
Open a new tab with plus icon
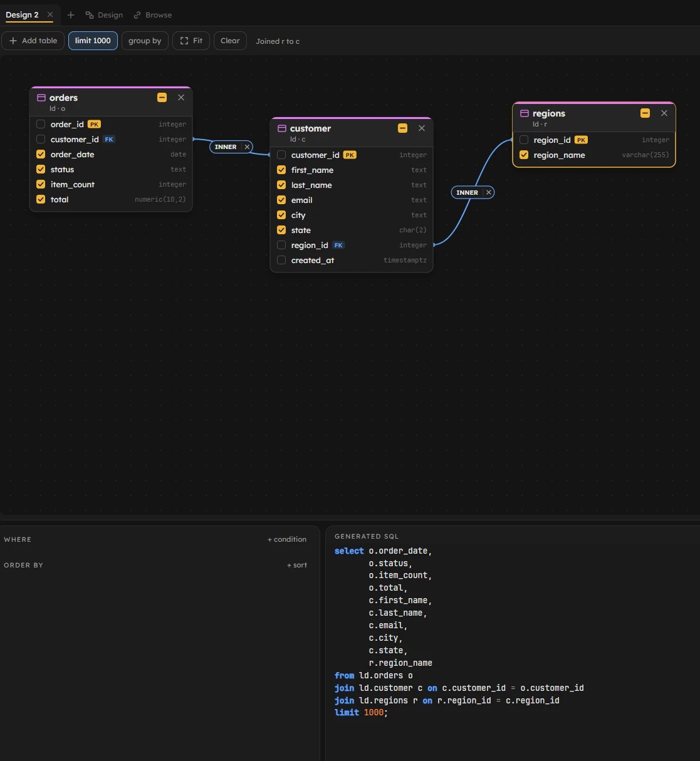click(71, 15)
